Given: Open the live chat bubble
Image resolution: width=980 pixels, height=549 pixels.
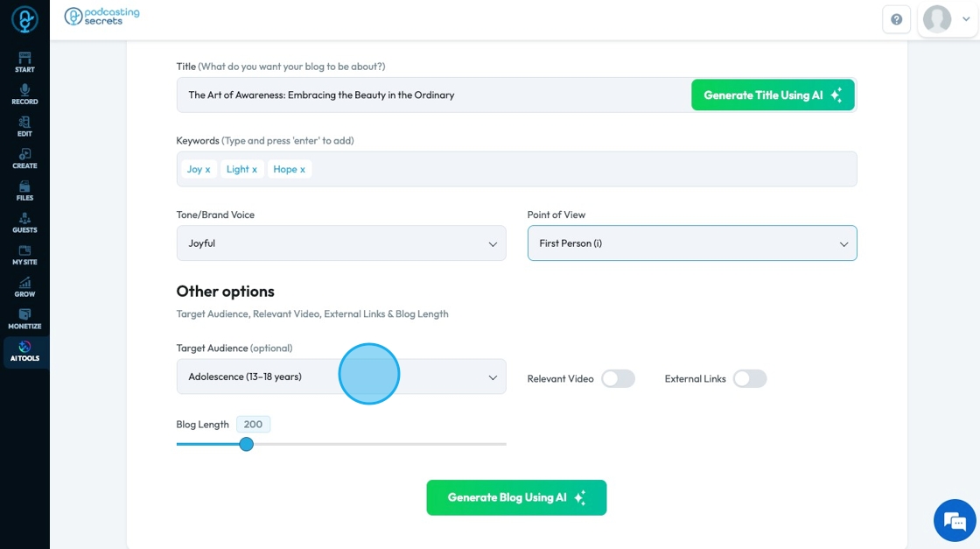Looking at the screenshot, I should [x=955, y=522].
